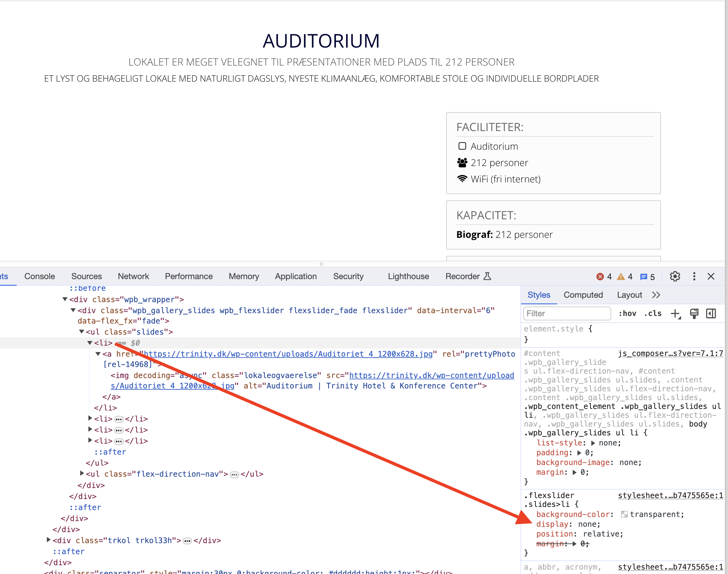The height and width of the screenshot is (574, 728).
Task: Select the Computed pane tab
Action: [583, 295]
